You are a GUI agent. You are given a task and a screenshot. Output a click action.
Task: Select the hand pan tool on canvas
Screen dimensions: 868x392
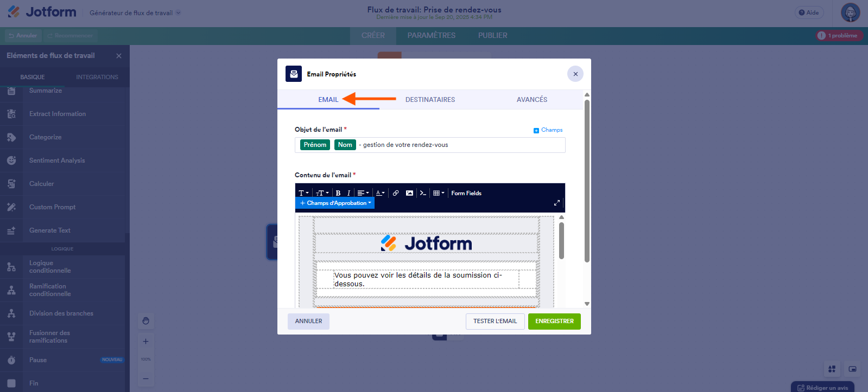145,321
